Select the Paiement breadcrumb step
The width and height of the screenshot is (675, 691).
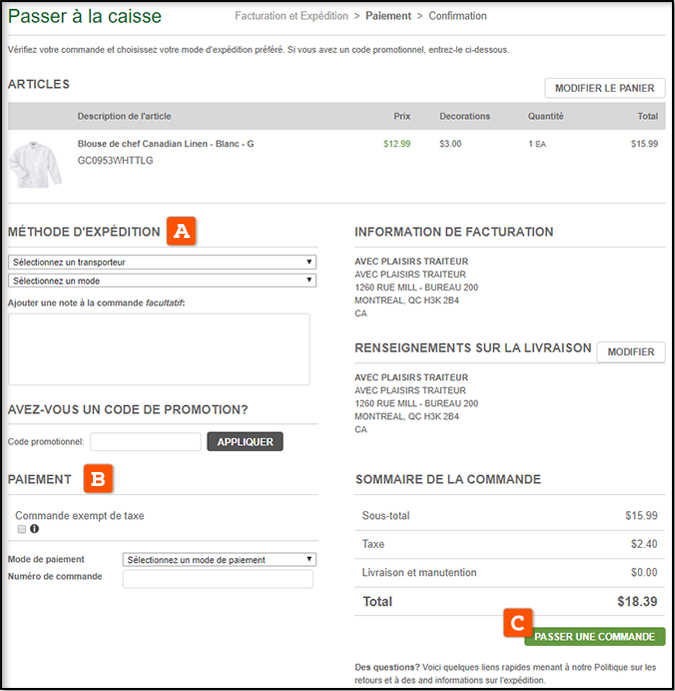tap(389, 16)
